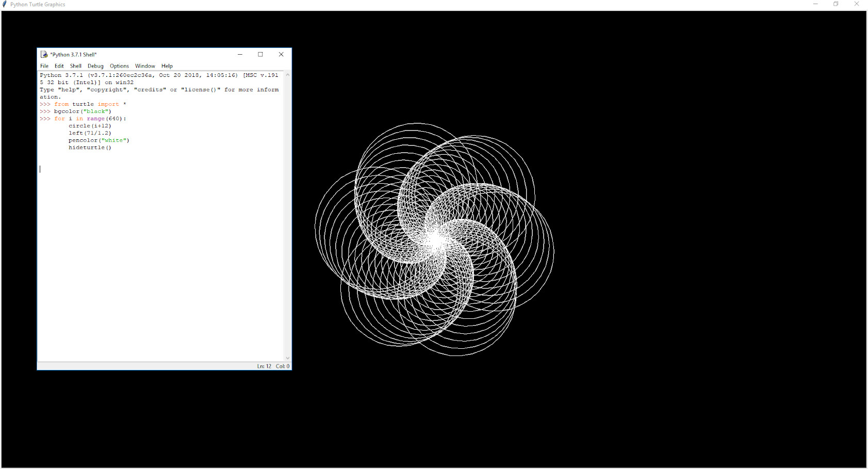Open the Options menu

click(x=119, y=66)
